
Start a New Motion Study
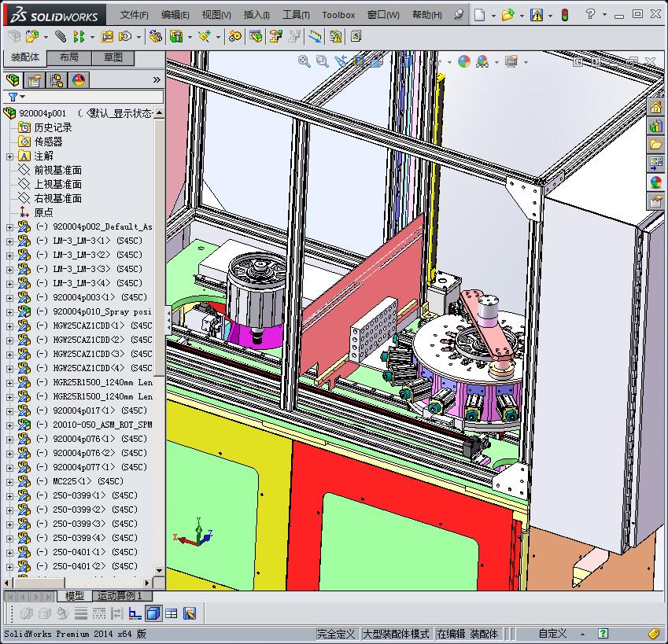[x=234, y=37]
